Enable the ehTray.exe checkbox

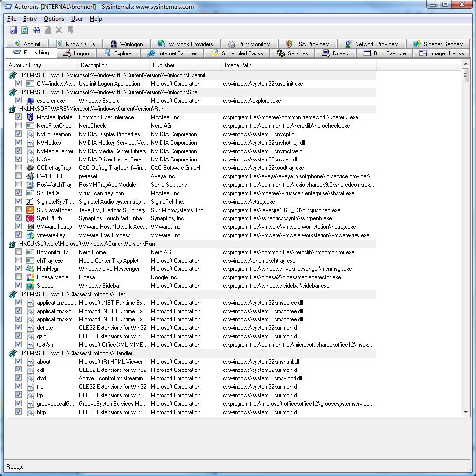[18, 260]
